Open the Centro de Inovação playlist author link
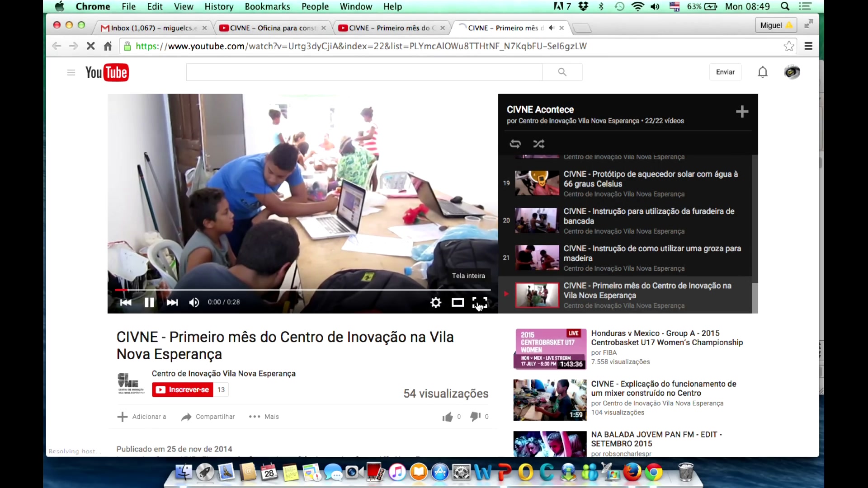Image resolution: width=868 pixels, height=488 pixels. click(579, 121)
